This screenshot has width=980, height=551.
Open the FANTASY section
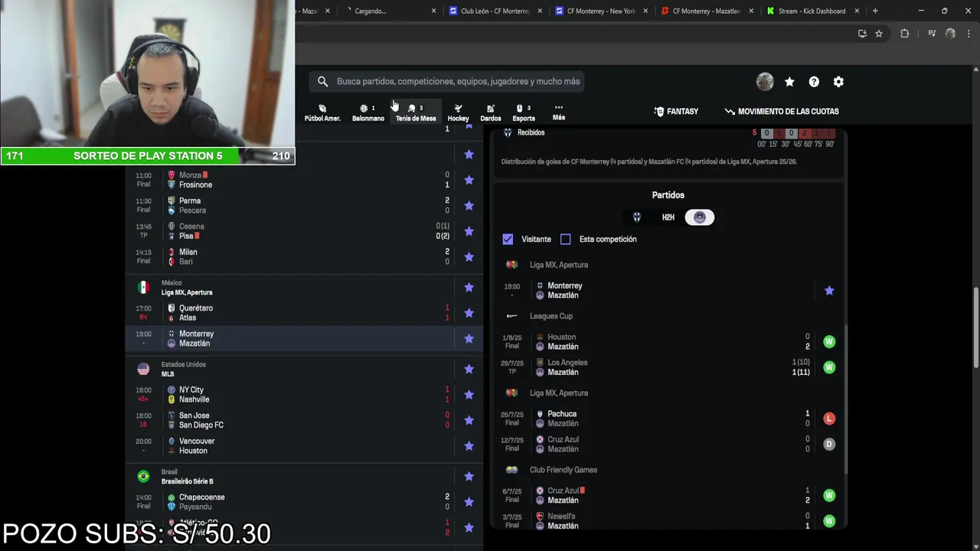coord(676,112)
